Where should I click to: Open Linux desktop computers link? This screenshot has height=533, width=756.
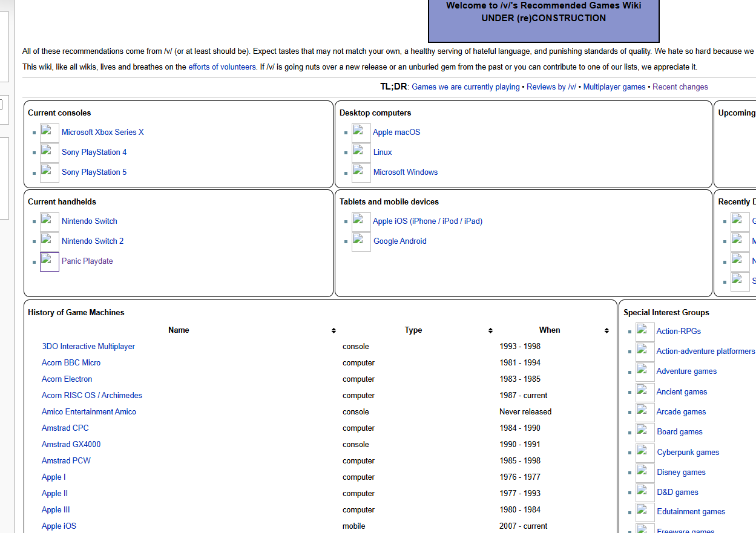(x=383, y=152)
